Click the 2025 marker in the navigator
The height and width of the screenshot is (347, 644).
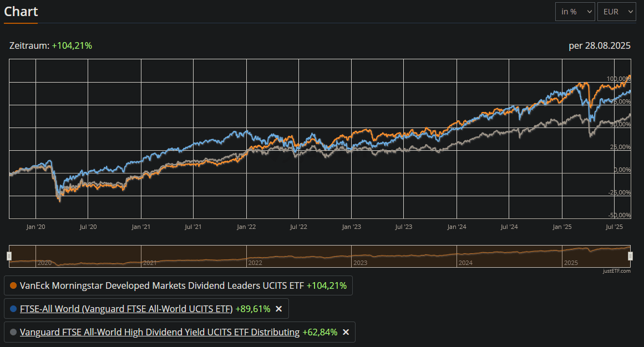coord(570,263)
